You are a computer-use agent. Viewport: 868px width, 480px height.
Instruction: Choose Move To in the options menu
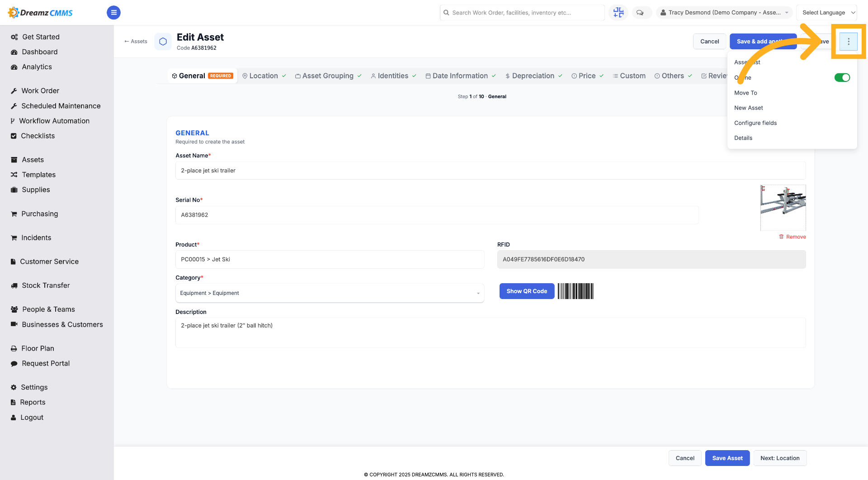point(745,93)
